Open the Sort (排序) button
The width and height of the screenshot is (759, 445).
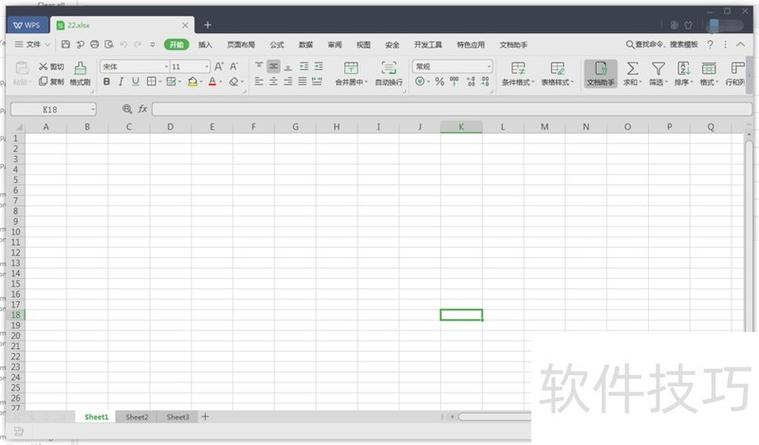click(683, 74)
